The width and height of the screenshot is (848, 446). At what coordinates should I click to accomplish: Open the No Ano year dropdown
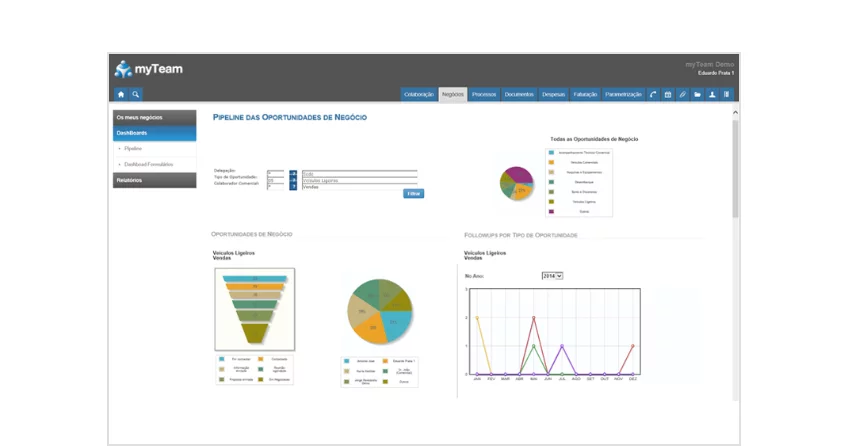pyautogui.click(x=552, y=275)
